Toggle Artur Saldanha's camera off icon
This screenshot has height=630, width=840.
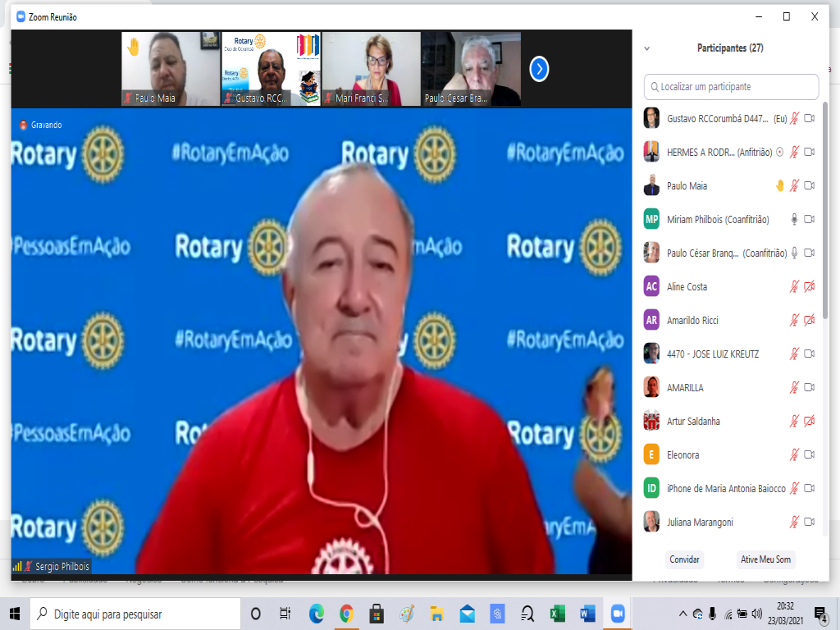coord(809,421)
